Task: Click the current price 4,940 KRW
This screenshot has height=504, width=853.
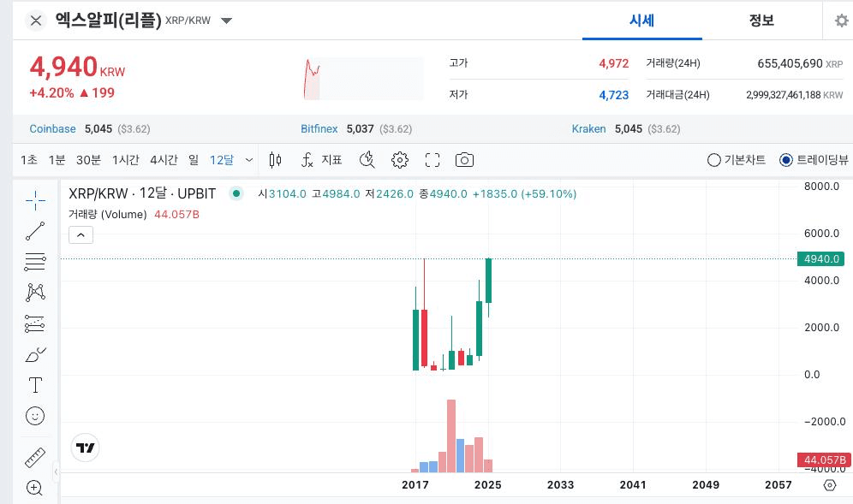Action: pyautogui.click(x=77, y=68)
